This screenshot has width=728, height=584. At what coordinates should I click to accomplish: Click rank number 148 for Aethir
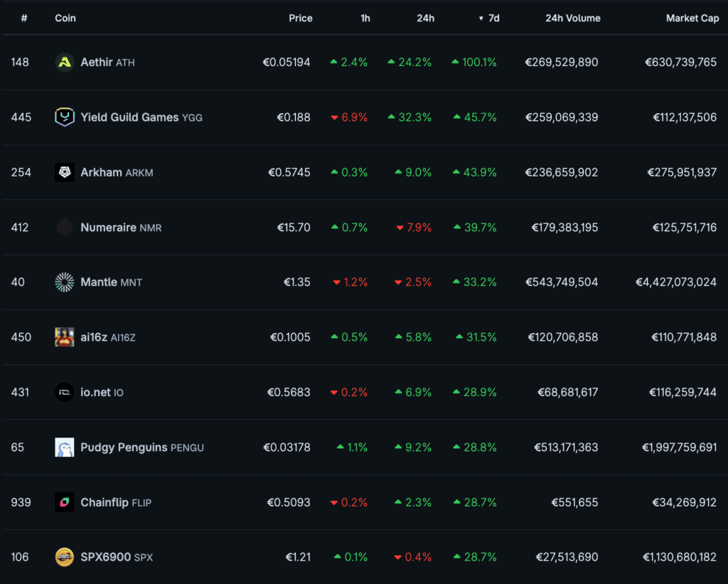click(x=20, y=63)
